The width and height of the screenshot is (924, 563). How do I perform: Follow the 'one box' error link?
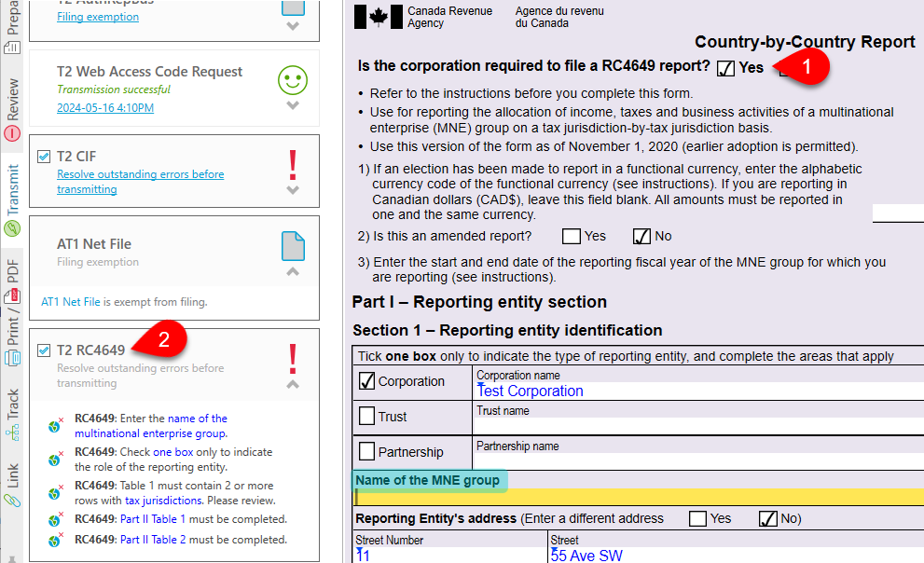[173, 452]
